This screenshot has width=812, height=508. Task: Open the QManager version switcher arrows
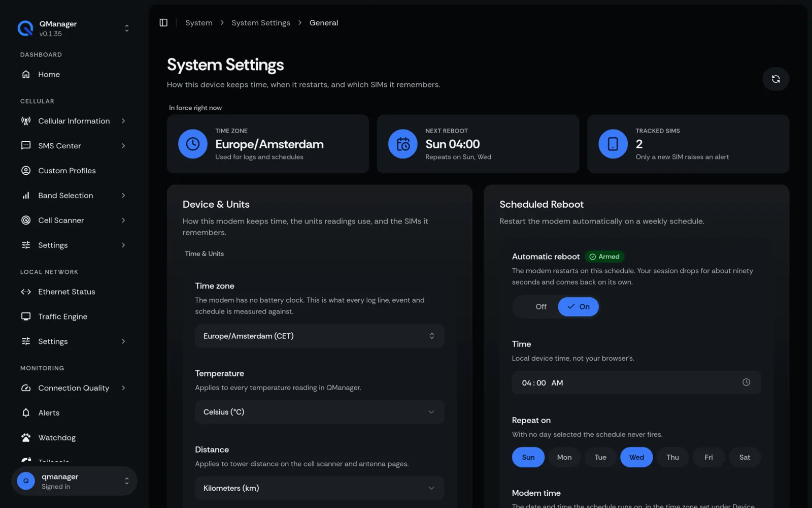tap(127, 28)
